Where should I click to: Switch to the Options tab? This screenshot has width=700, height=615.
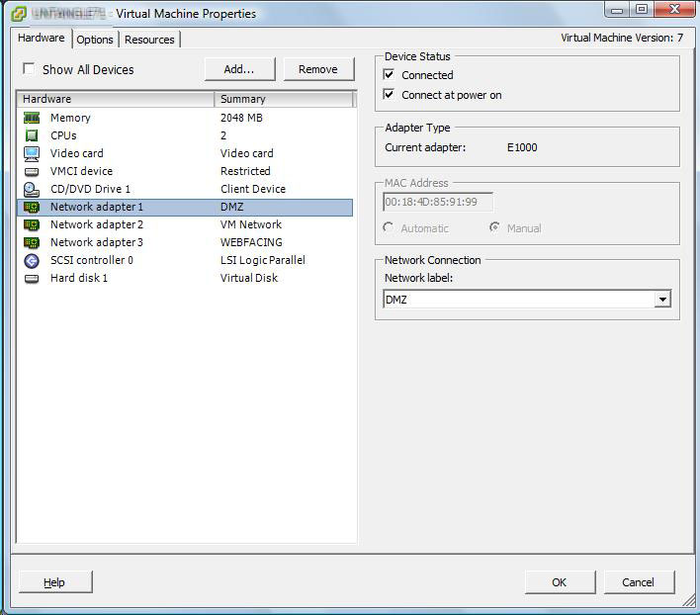[95, 40]
